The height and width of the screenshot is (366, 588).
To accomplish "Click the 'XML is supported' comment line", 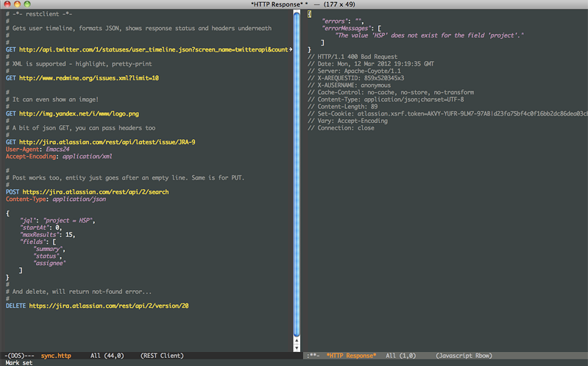I will [x=79, y=64].
